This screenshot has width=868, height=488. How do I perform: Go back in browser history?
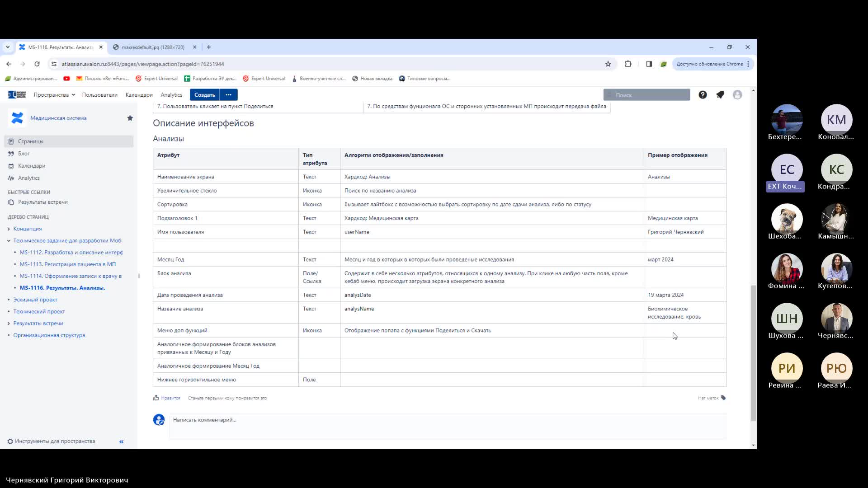(9, 64)
